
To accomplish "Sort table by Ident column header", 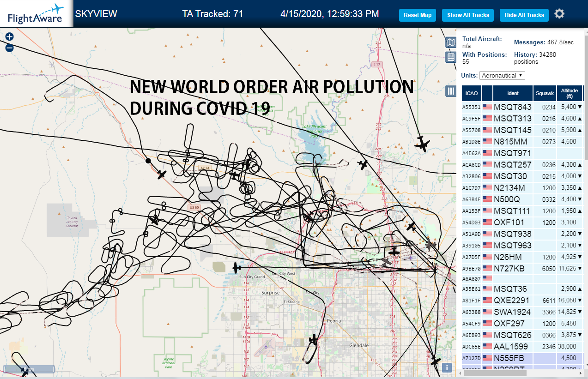I will pyautogui.click(x=513, y=93).
